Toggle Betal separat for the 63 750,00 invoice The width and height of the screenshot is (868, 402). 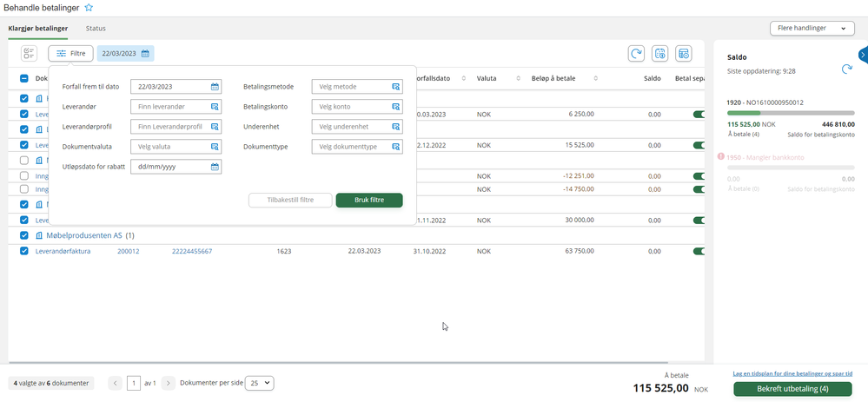[x=699, y=251]
